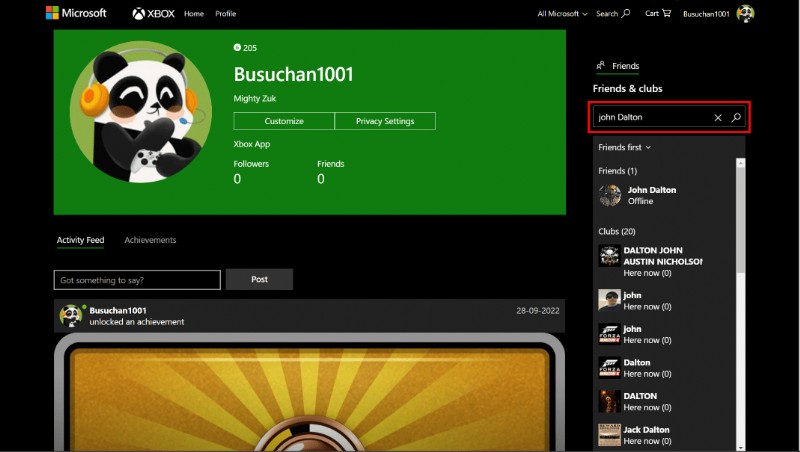Open the shopping Cart
The width and height of the screenshot is (800, 452).
tap(658, 13)
